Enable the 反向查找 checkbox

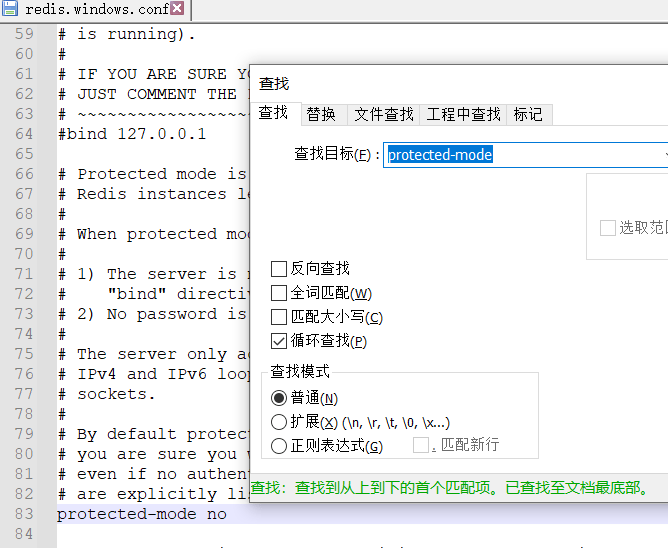[279, 269]
